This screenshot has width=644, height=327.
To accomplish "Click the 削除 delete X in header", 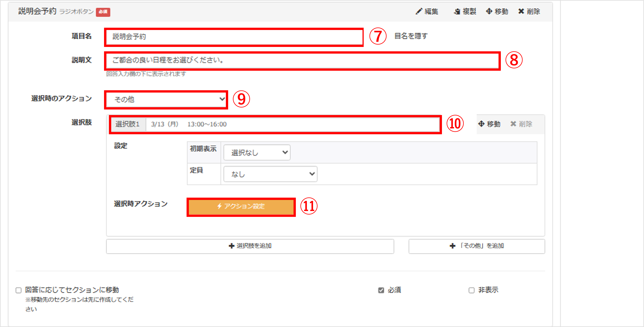I will click(x=521, y=11).
